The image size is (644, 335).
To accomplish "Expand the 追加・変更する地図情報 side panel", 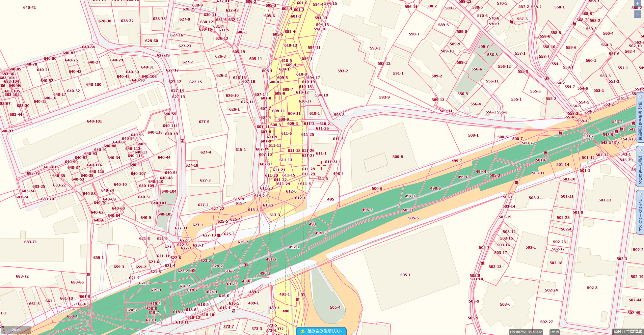I will pos(640,117).
